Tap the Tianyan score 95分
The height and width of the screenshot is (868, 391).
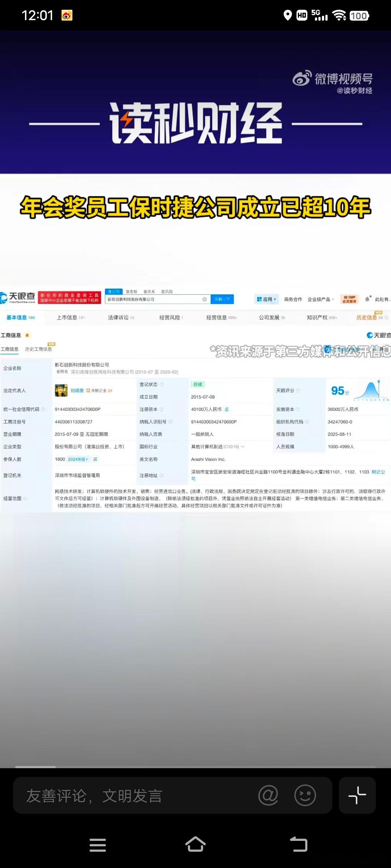[x=340, y=391]
